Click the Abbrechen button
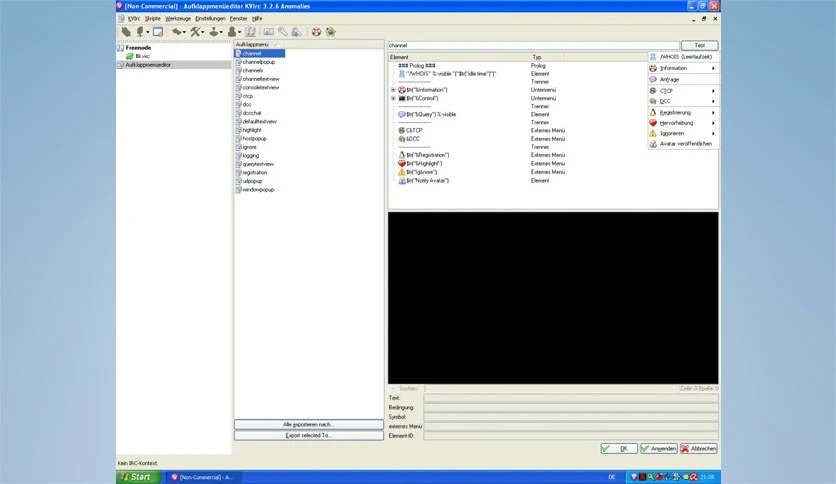This screenshot has height=484, width=836. pyautogui.click(x=698, y=449)
